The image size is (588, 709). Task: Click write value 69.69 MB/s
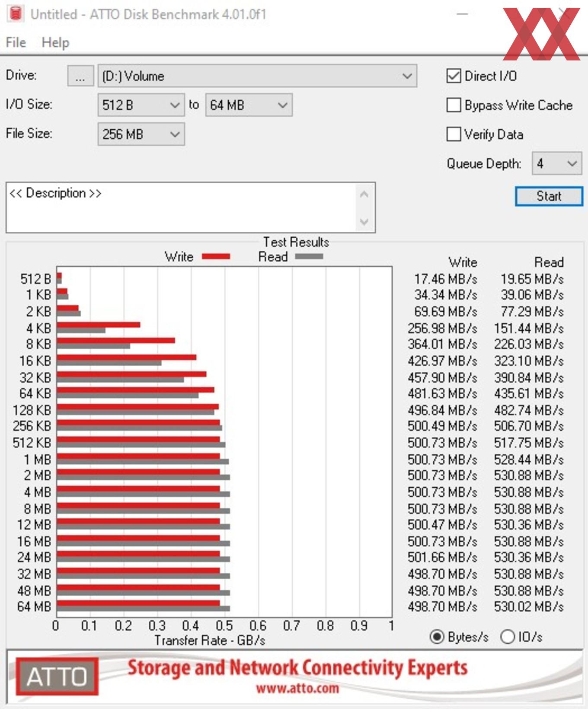click(x=446, y=312)
